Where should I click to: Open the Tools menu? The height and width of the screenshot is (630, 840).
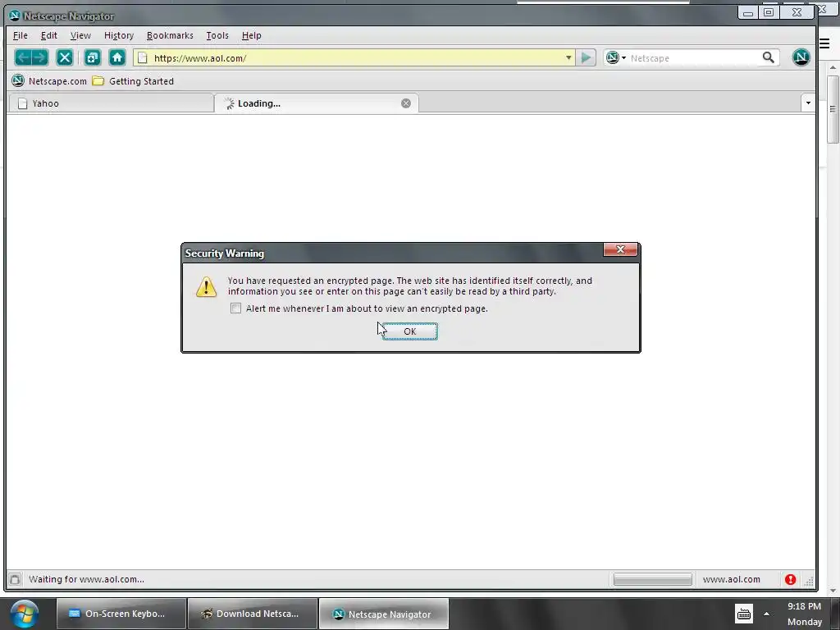tap(217, 35)
